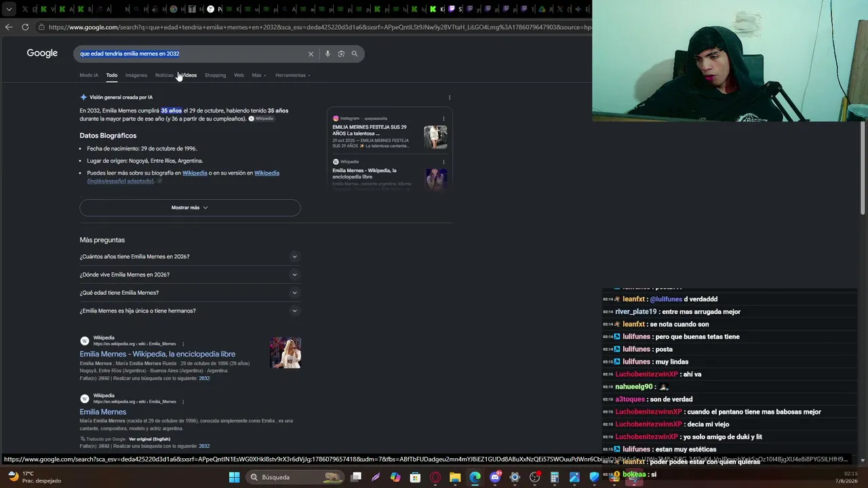Viewport: 868px width, 488px height.
Task: Open the English Wikipedia 'Emilia Mernes' result title
Action: pyautogui.click(x=103, y=412)
